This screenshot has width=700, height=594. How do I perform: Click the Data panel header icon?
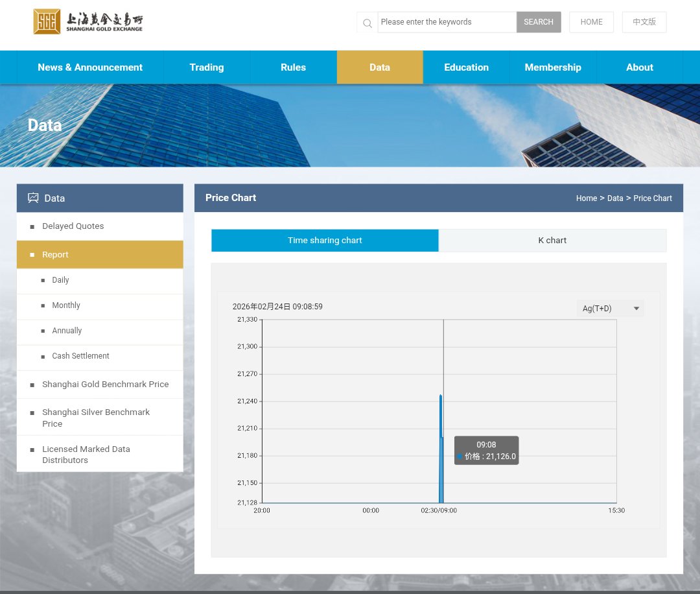(x=33, y=198)
